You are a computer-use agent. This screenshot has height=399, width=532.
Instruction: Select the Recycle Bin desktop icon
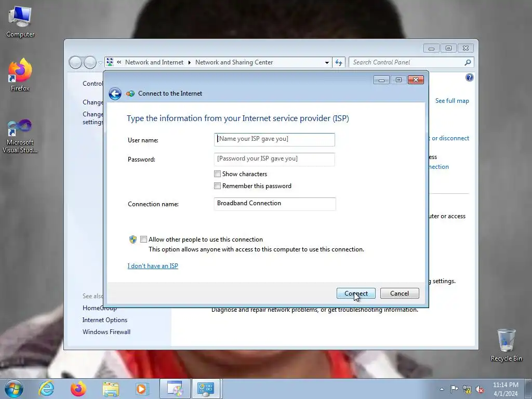(x=506, y=345)
